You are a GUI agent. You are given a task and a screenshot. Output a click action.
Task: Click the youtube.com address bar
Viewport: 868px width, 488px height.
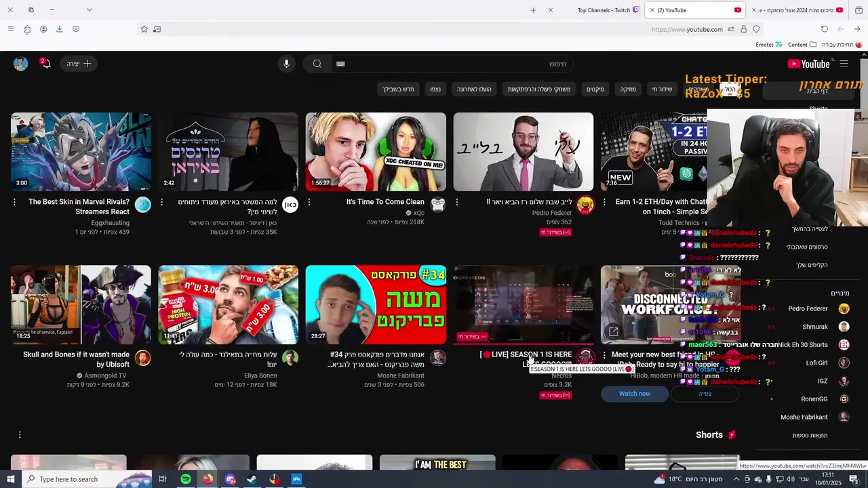point(450,29)
